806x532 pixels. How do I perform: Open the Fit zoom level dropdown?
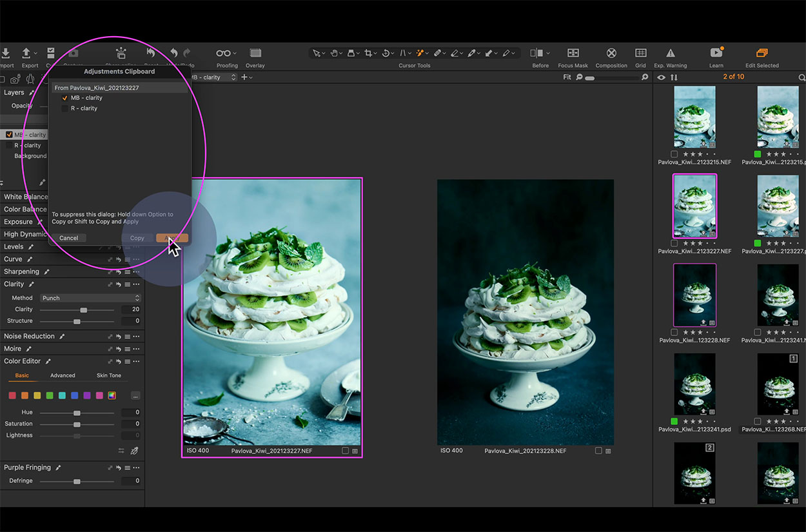point(569,76)
